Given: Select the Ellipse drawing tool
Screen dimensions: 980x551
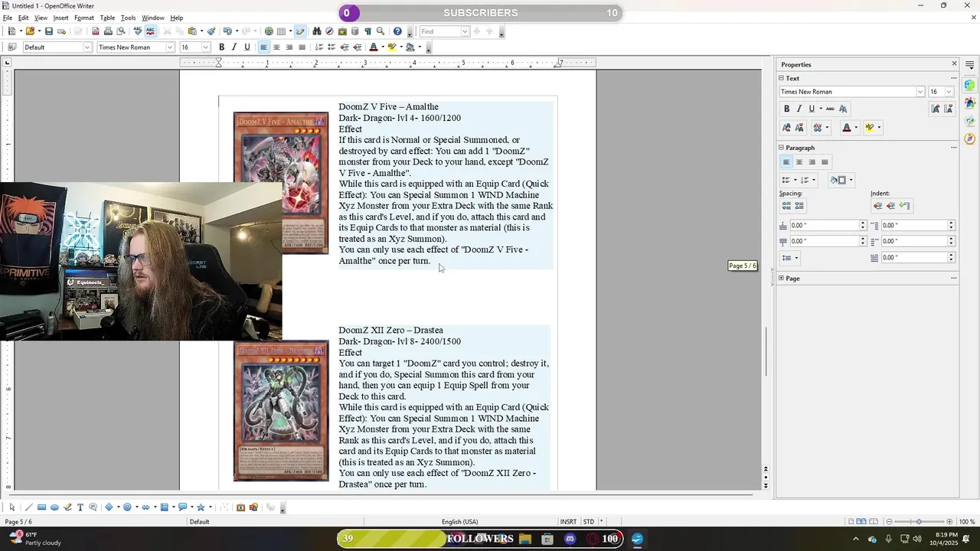Looking at the screenshot, I should click(x=54, y=507).
